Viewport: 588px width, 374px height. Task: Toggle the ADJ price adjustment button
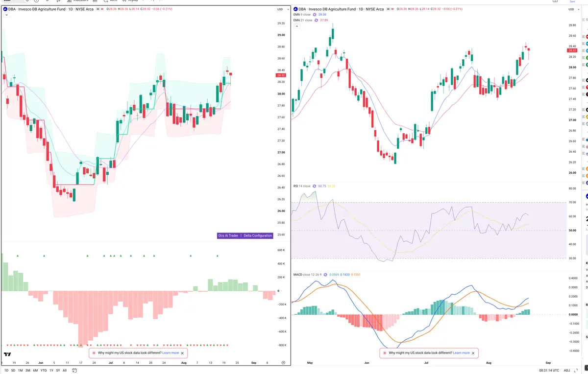pyautogui.click(x=567, y=371)
